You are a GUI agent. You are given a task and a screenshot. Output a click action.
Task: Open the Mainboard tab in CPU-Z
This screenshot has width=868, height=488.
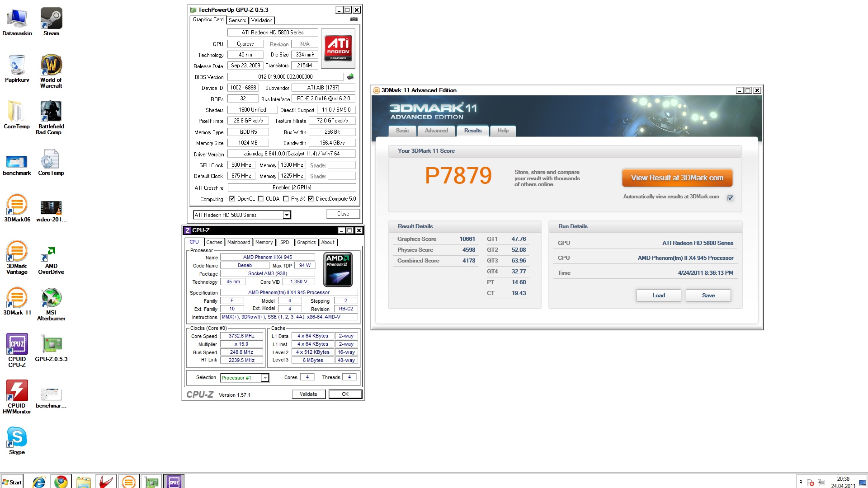(x=238, y=242)
